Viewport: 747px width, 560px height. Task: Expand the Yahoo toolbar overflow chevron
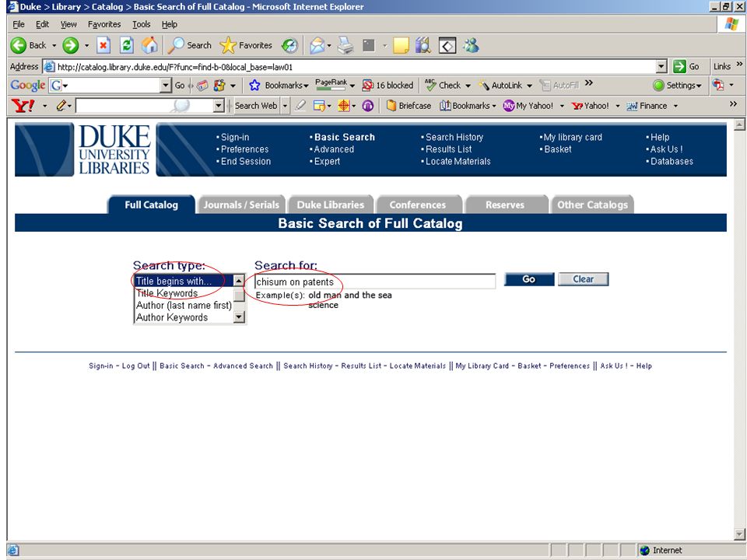click(x=733, y=103)
